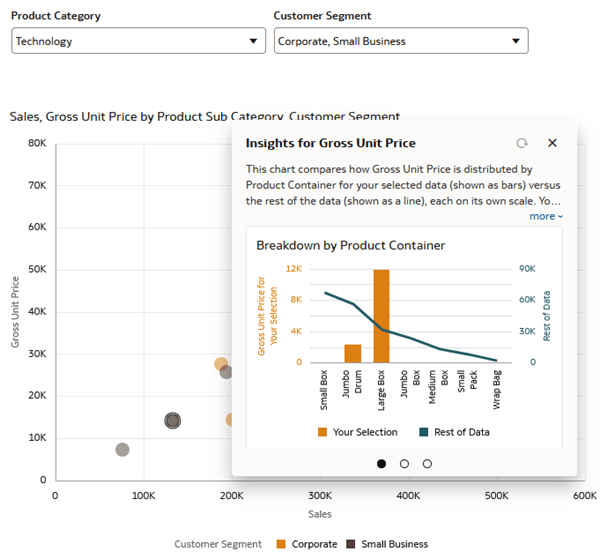Click the refresh insights icon
This screenshot has height=559, width=600.
pyautogui.click(x=522, y=143)
